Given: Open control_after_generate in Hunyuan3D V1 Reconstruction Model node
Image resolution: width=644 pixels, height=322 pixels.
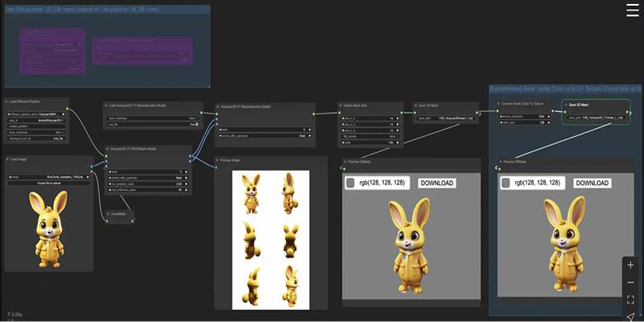Looking at the screenshot, I should click(263, 135).
